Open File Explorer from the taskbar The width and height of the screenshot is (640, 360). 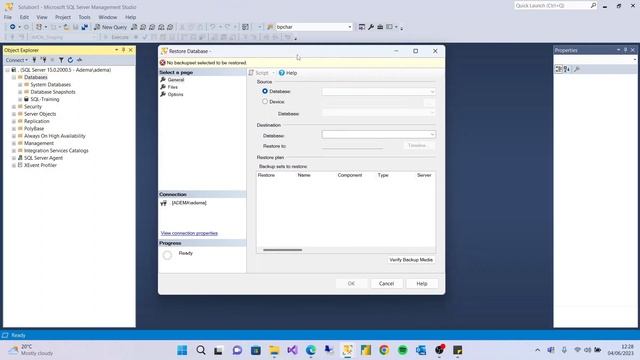tap(274, 350)
